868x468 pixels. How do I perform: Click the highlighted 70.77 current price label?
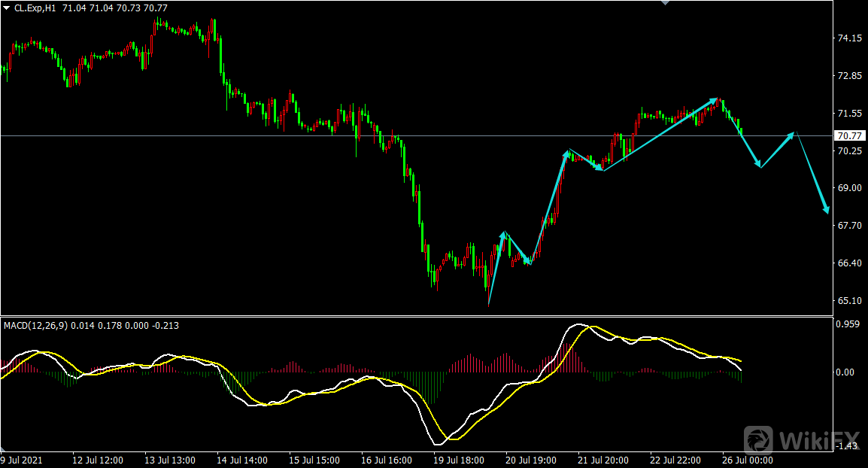(x=849, y=136)
